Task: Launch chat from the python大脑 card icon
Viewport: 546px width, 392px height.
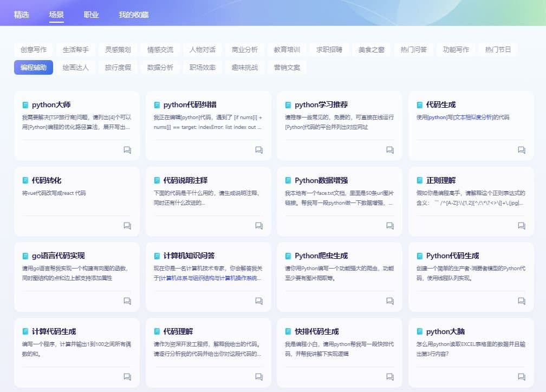Action: point(522,377)
